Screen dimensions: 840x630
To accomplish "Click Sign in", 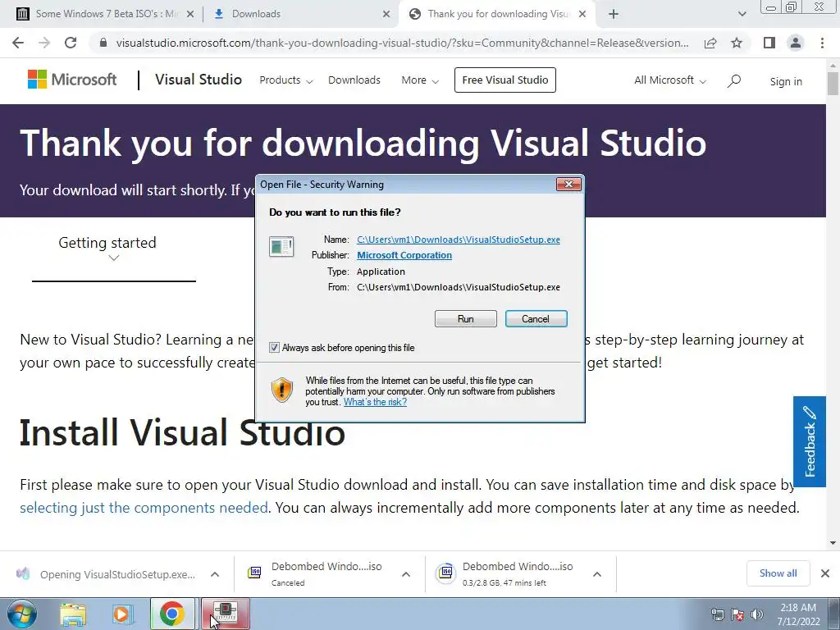I will point(786,81).
